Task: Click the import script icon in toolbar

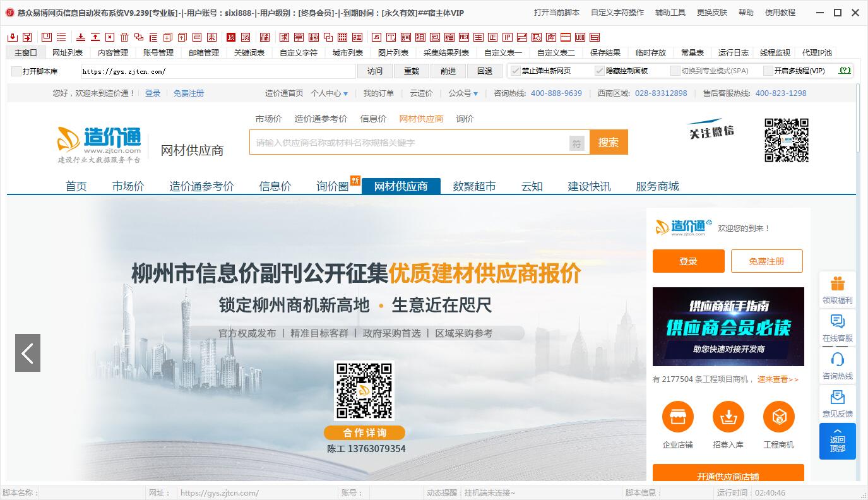Action: click(x=12, y=37)
